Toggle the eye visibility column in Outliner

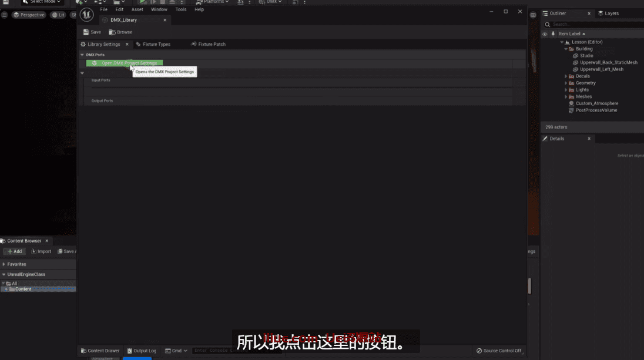click(545, 34)
